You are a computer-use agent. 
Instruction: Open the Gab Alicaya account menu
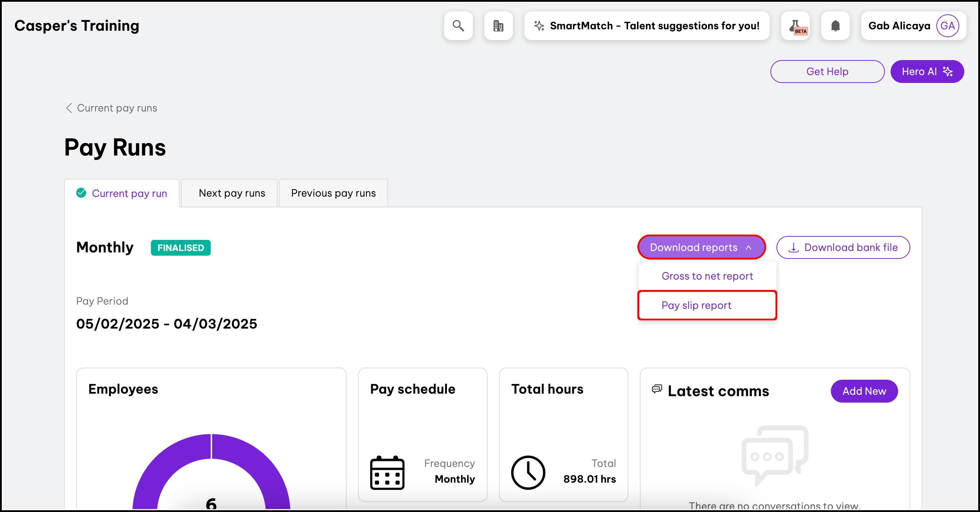click(x=899, y=26)
